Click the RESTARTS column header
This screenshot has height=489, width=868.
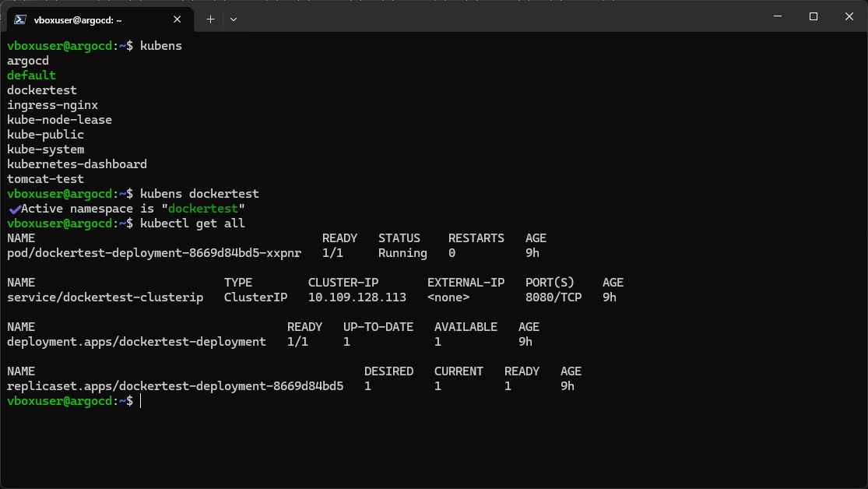click(x=476, y=238)
